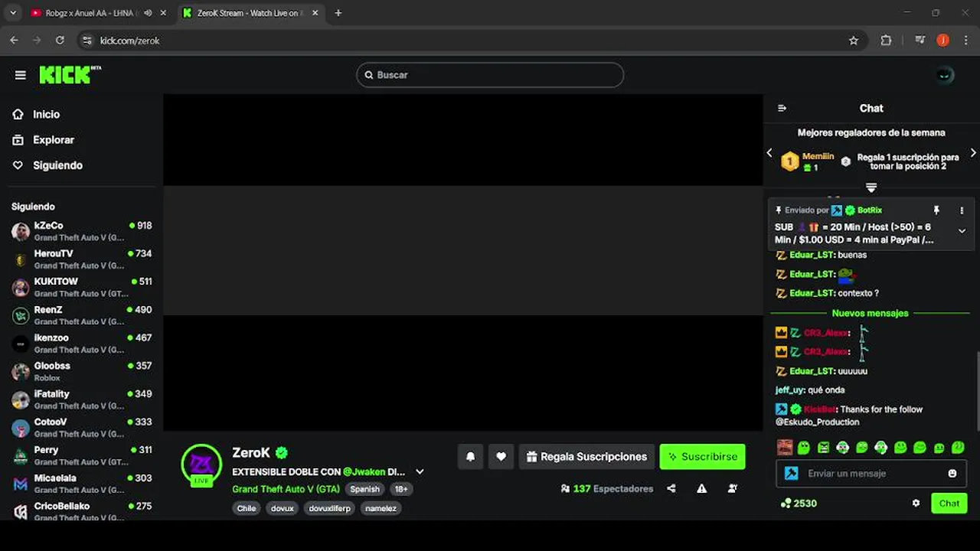The width and height of the screenshot is (980, 551).
Task: Click the Chile tag
Action: pyautogui.click(x=247, y=508)
